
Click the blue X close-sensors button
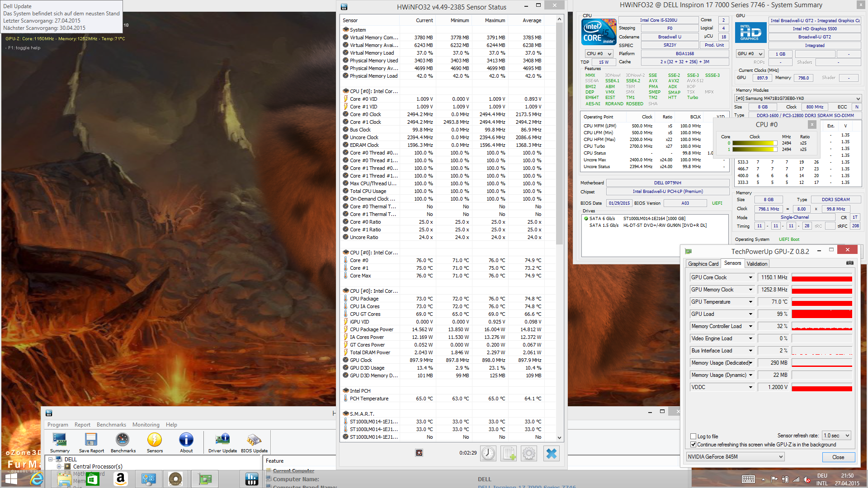pos(552,453)
